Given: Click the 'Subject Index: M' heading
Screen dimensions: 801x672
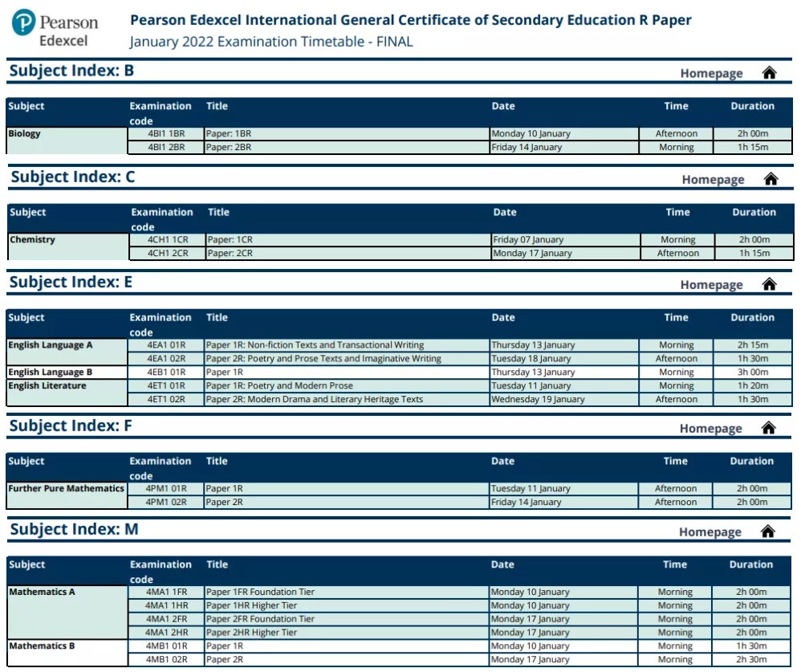Looking at the screenshot, I should coord(74,529).
